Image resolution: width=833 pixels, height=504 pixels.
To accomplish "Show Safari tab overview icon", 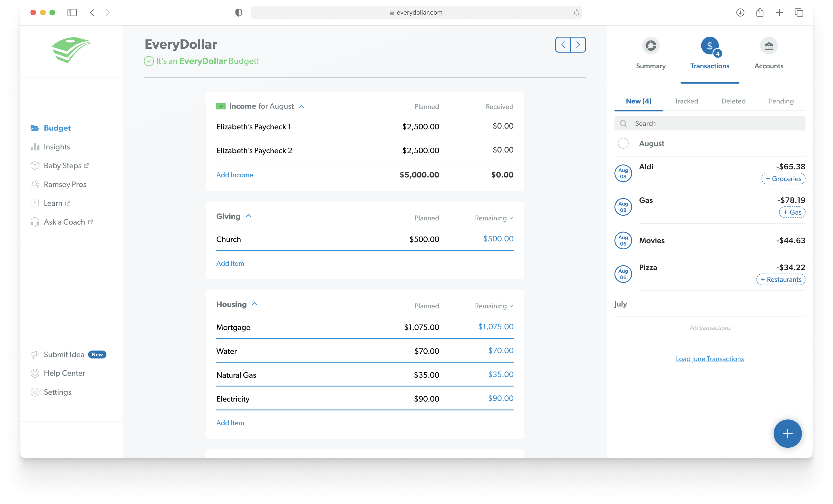I will pyautogui.click(x=799, y=12).
